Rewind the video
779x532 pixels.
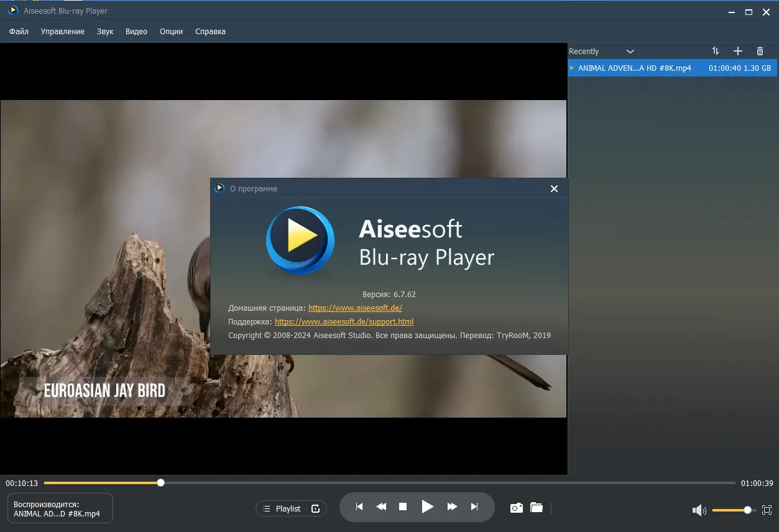381,507
